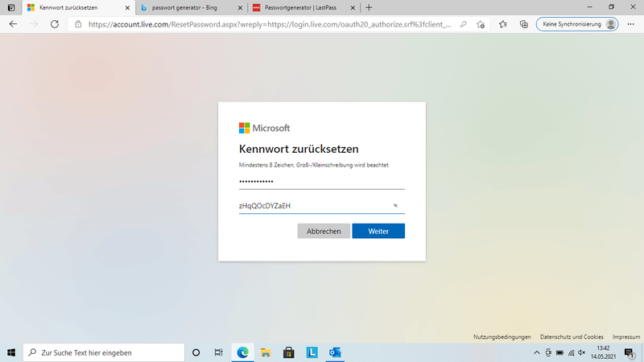The width and height of the screenshot is (644, 362).
Task: Click the Abbrechen button
Action: [324, 231]
